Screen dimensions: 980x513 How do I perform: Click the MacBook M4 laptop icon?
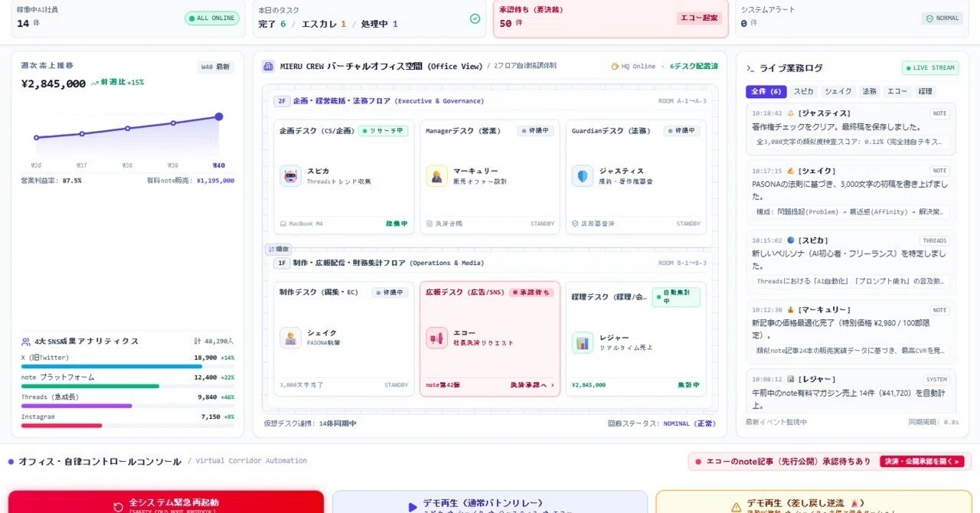(x=283, y=224)
